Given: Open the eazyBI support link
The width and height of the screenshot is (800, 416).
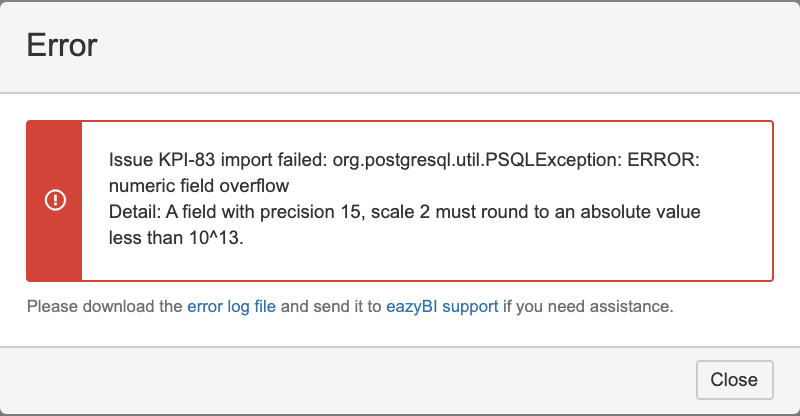Looking at the screenshot, I should 442,306.
